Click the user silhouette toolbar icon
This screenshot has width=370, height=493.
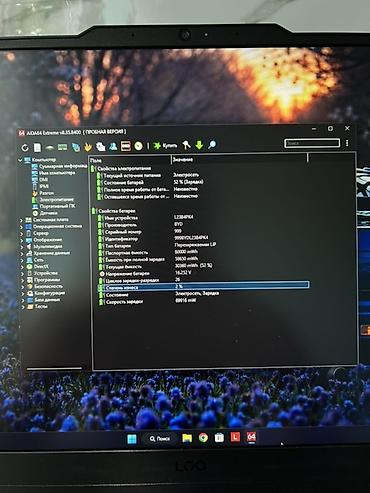(113, 146)
